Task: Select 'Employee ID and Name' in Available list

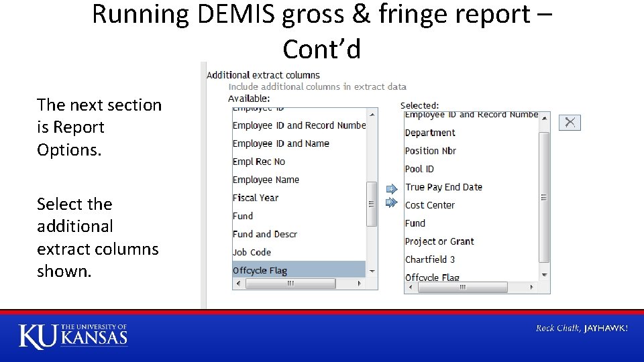Action: point(299,143)
